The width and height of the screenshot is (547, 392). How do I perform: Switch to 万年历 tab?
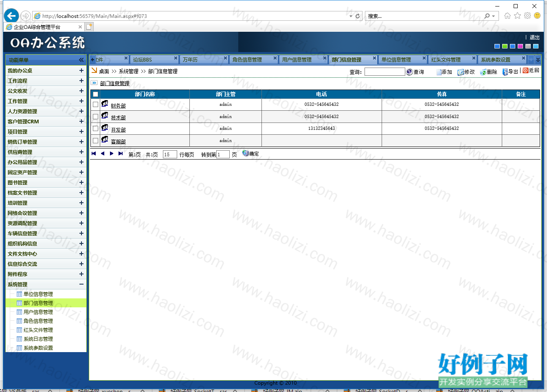[204, 59]
